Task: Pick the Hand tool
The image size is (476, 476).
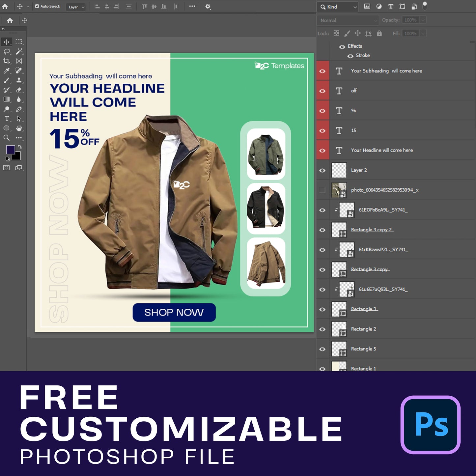Action: pos(19,128)
